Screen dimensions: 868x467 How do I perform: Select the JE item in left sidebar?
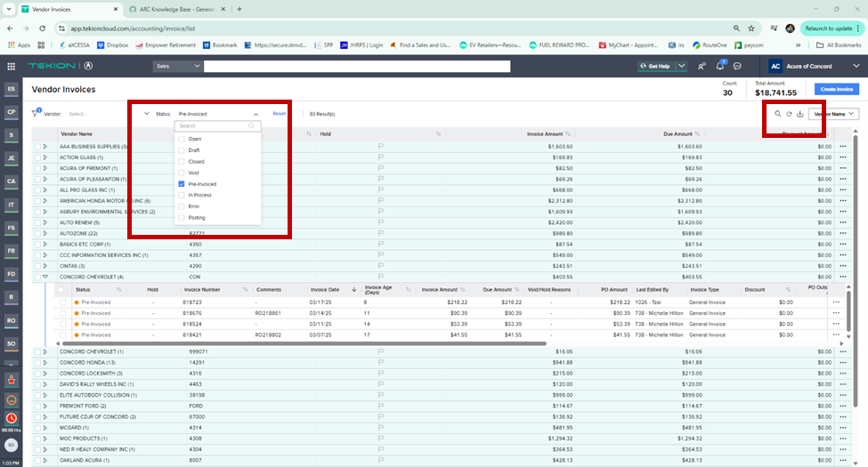click(11, 158)
